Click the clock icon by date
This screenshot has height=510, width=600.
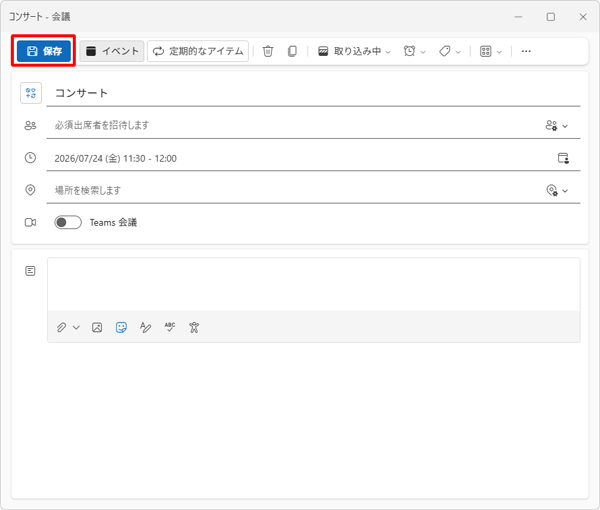click(30, 158)
